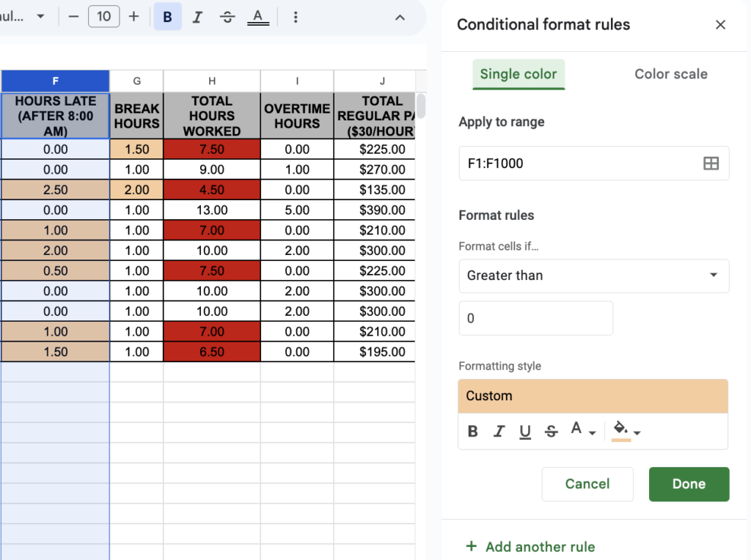Screen dimensions: 751x560
Task: Toggle bold in the formatting style bar
Action: (x=473, y=431)
